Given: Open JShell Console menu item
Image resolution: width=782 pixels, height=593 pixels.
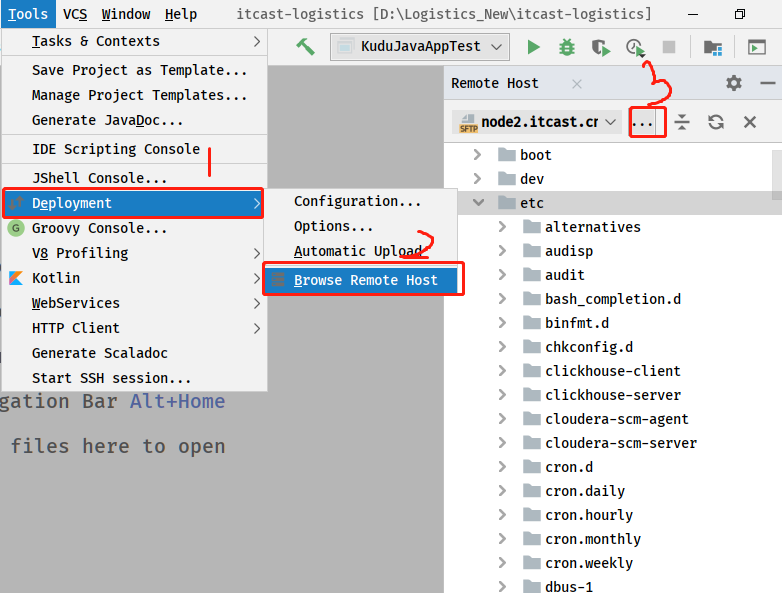Looking at the screenshot, I should [135, 178].
